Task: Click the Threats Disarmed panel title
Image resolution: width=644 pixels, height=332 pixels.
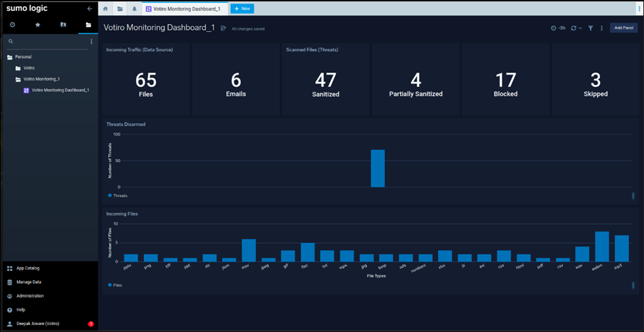Action: [x=126, y=124]
